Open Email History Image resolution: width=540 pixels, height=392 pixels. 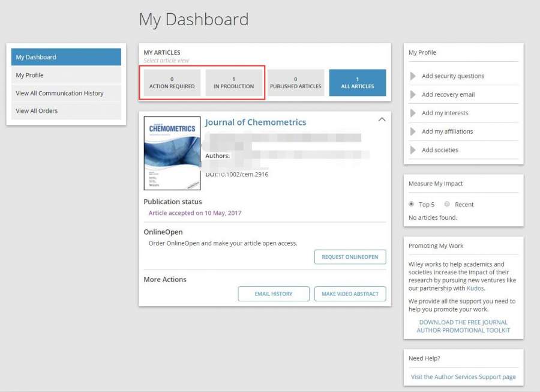pyautogui.click(x=274, y=294)
